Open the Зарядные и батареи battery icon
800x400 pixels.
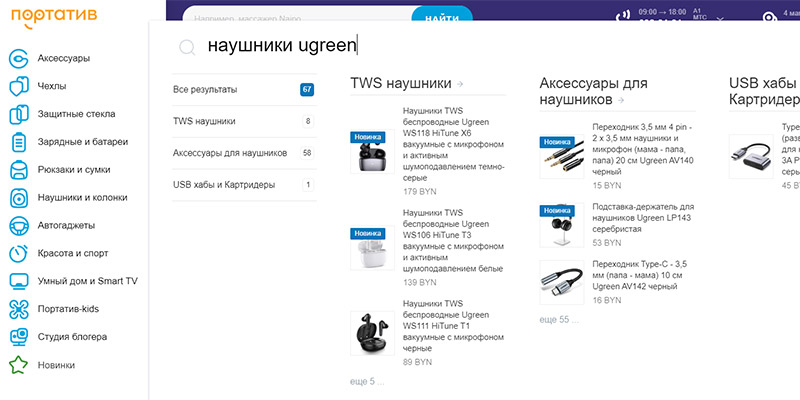click(x=18, y=142)
